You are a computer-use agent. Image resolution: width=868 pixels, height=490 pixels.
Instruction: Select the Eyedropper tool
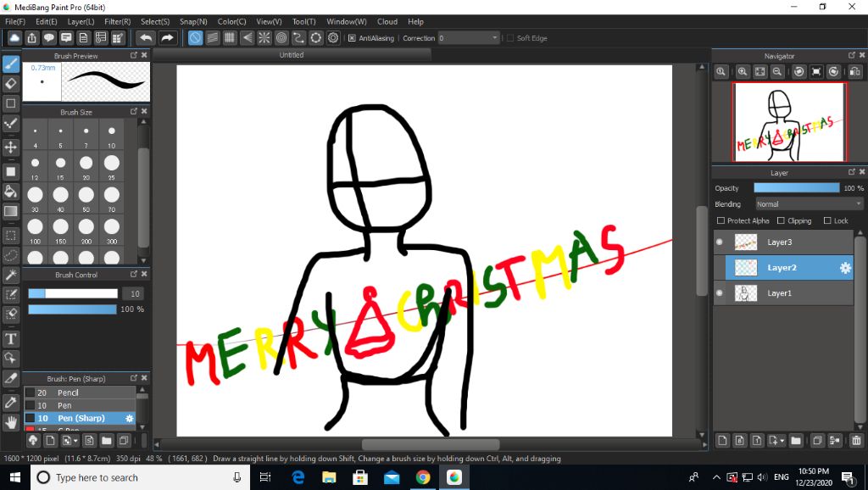pos(10,403)
